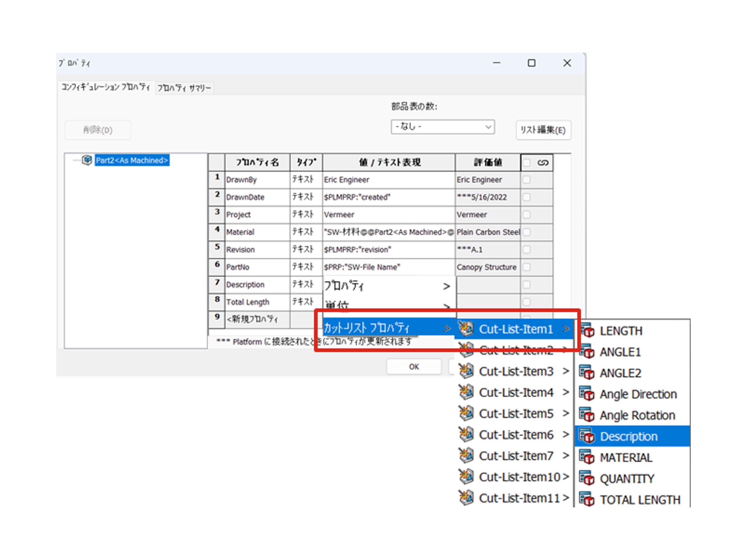
Task: Click the link column header icon
Action: (543, 163)
